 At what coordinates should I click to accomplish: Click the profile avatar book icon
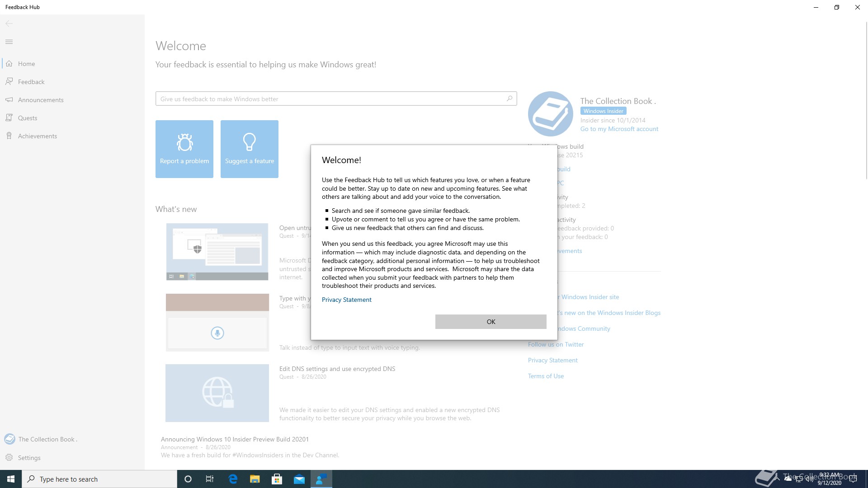[x=551, y=114]
